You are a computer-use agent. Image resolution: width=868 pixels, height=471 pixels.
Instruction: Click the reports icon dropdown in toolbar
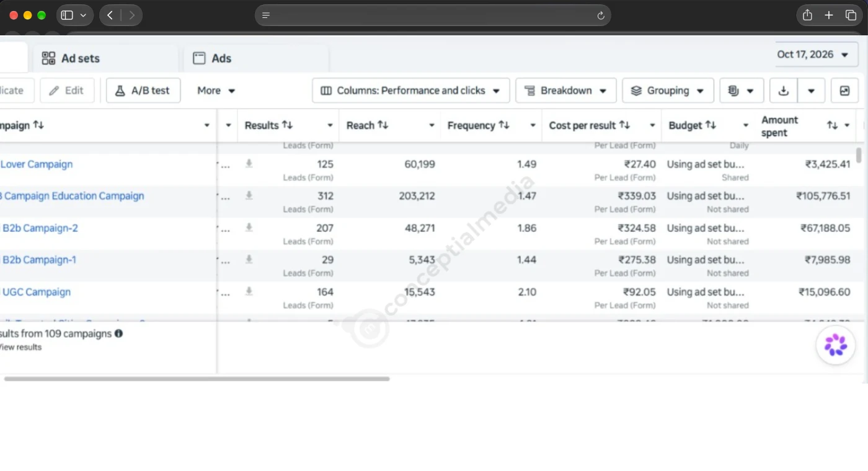(741, 90)
